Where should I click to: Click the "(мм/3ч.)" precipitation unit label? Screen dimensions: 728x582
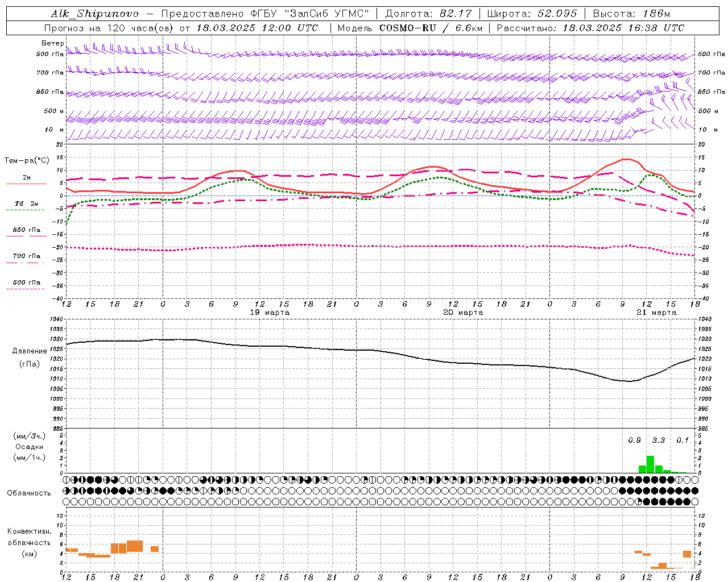point(30,436)
